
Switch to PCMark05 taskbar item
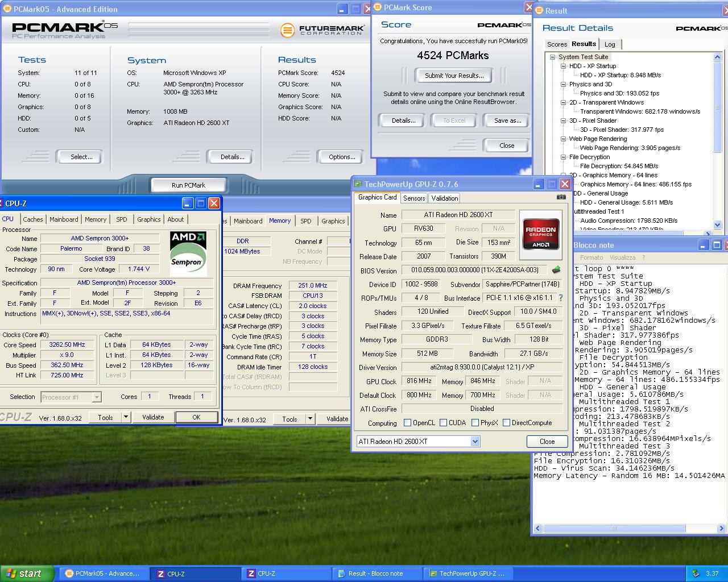click(104, 573)
